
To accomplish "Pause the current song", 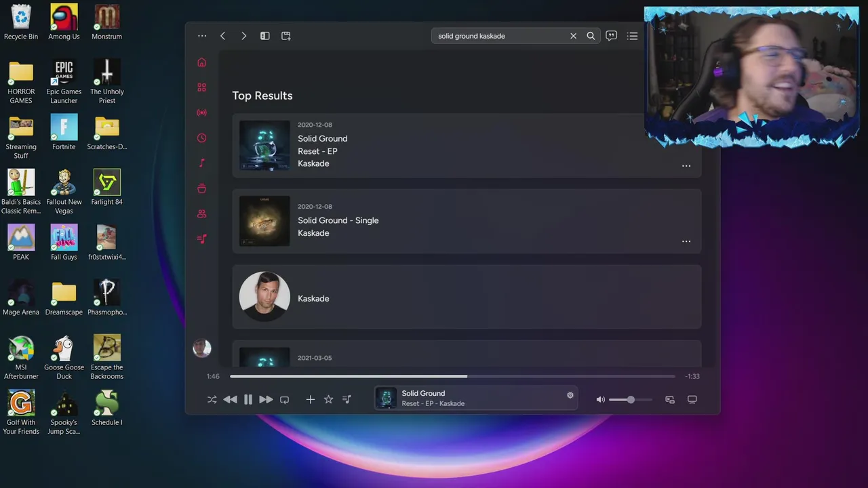I will tap(248, 400).
